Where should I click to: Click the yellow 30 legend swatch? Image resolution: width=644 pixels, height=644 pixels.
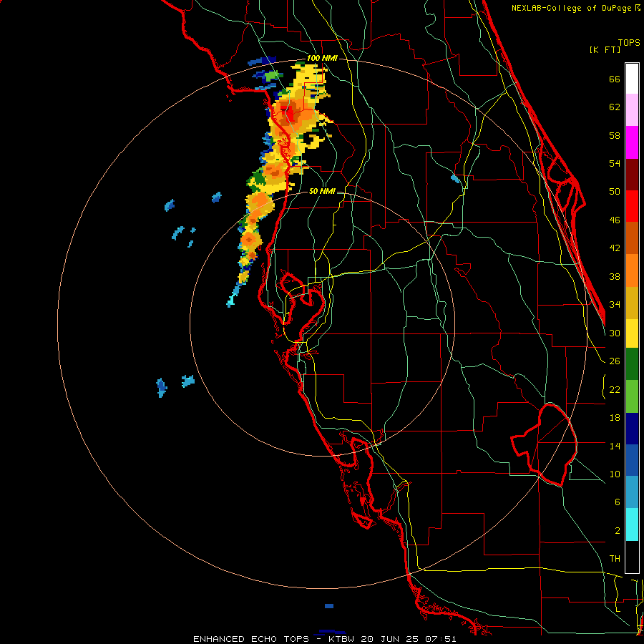coord(632,333)
